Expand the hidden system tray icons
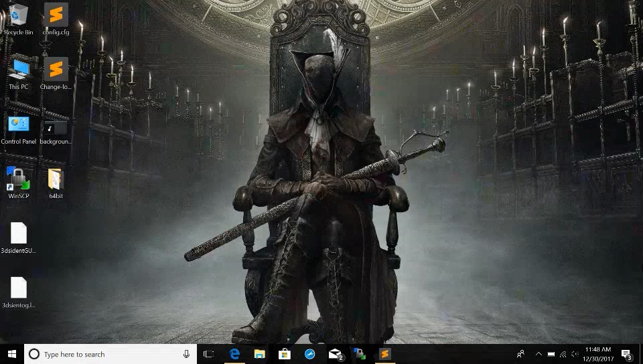The height and width of the screenshot is (364, 643). [x=538, y=354]
